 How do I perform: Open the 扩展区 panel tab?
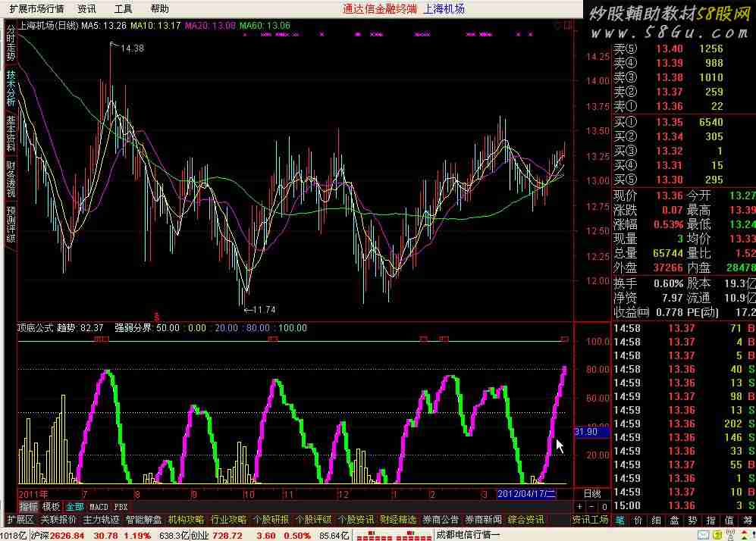(x=20, y=520)
